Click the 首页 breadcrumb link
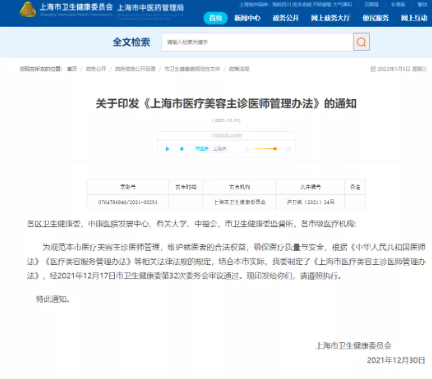The width and height of the screenshot is (432, 379). pos(72,69)
